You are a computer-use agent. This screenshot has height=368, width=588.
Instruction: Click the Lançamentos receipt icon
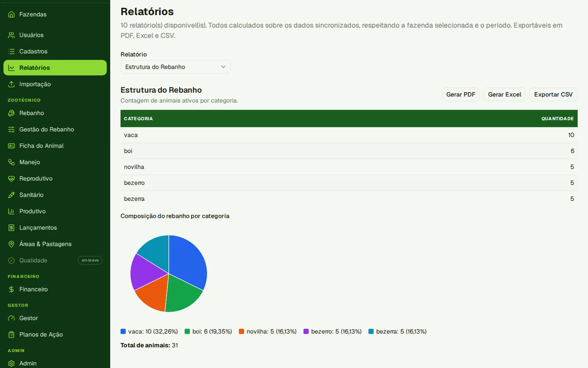click(x=11, y=228)
